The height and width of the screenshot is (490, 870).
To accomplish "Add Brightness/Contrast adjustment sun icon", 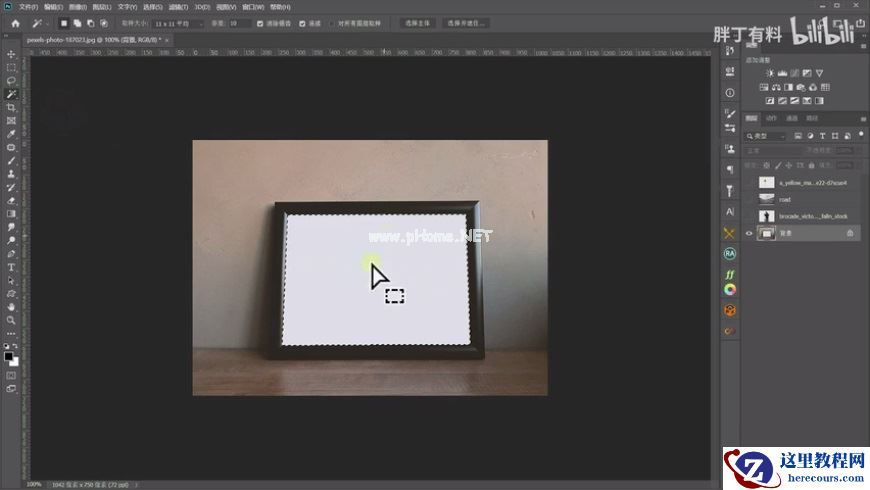I will tap(770, 73).
